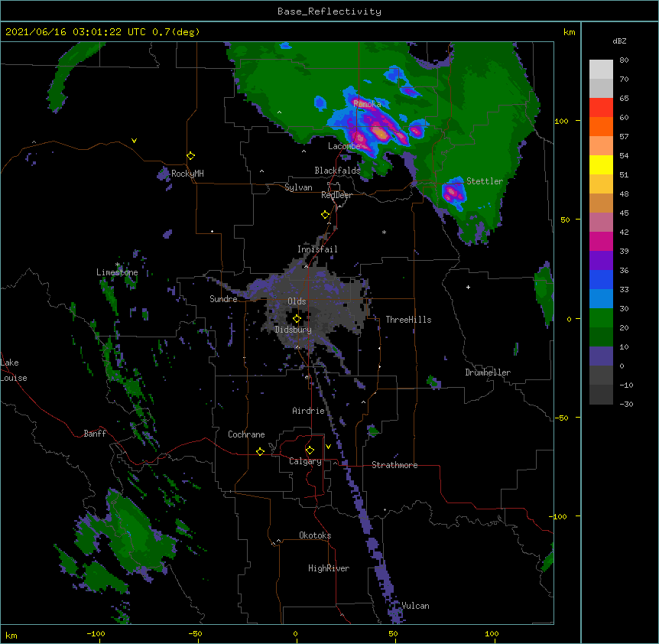Click the yellow diamond marker between Olds and Didsbury

click(x=297, y=319)
